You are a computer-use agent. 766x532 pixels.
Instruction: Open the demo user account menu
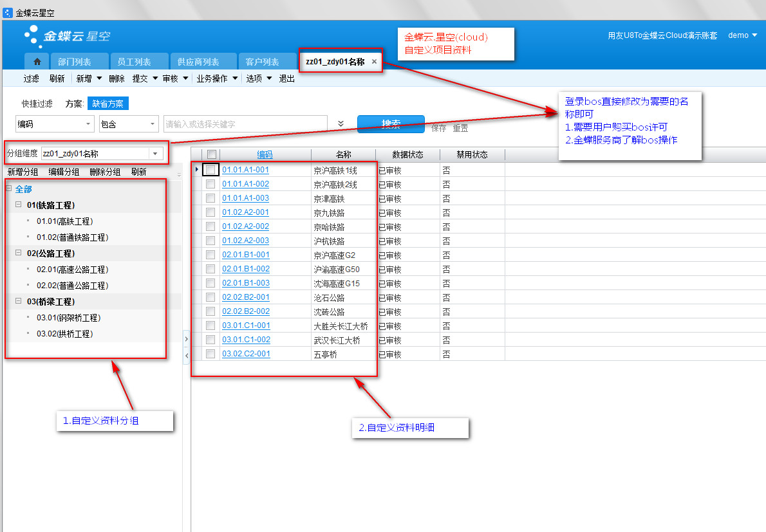(x=742, y=35)
